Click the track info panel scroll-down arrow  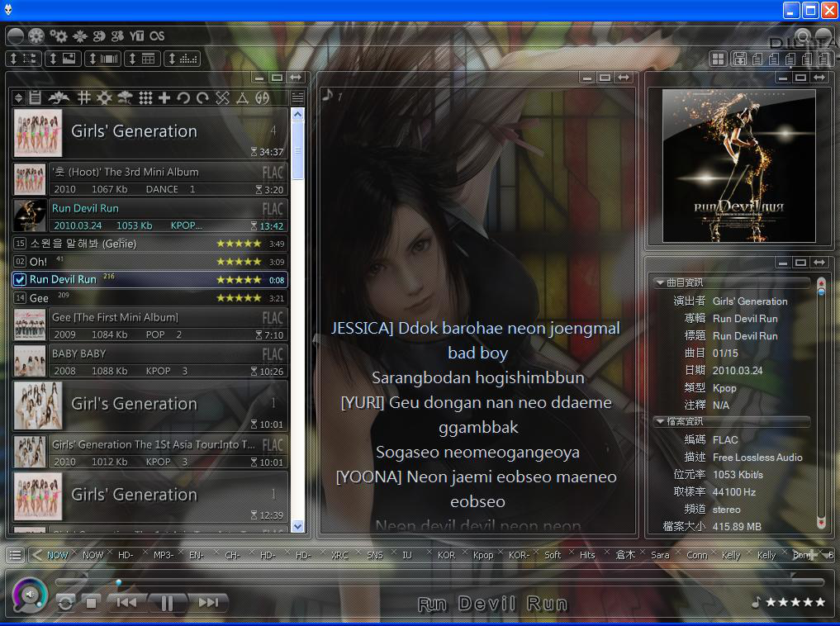pos(821,522)
